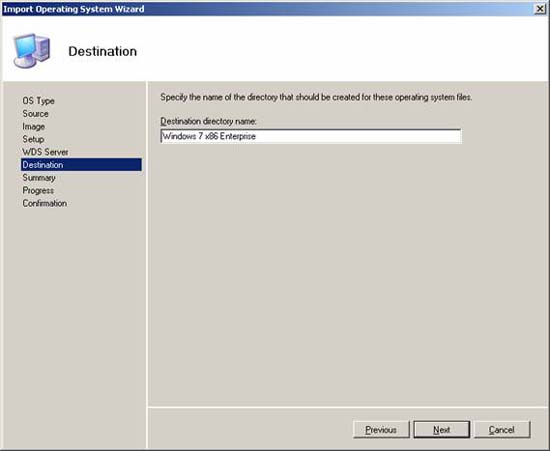Click the Previous button

click(381, 430)
